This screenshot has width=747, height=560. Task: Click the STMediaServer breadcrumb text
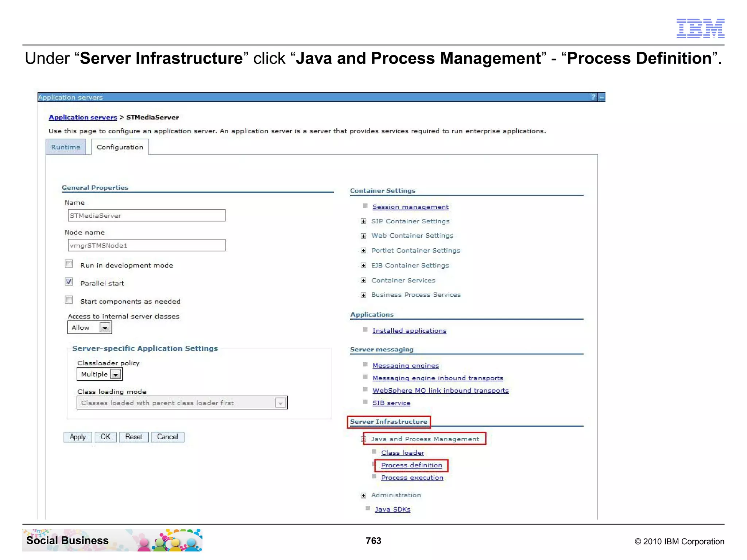tap(152, 117)
